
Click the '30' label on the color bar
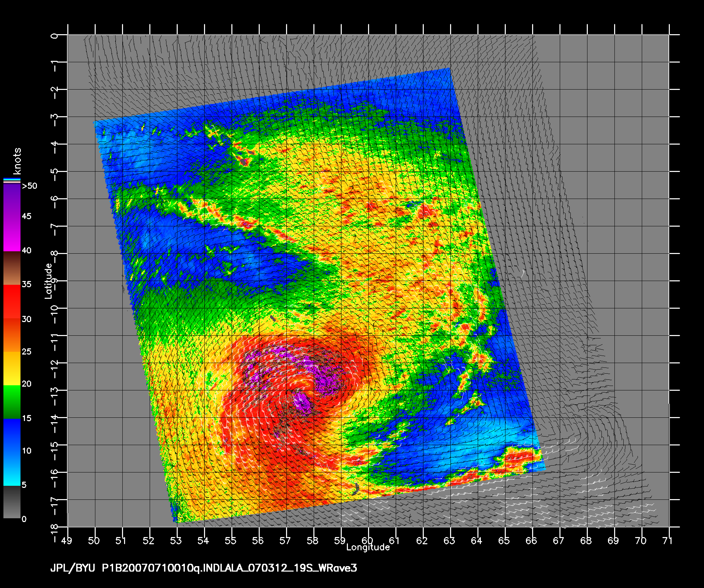pos(26,319)
